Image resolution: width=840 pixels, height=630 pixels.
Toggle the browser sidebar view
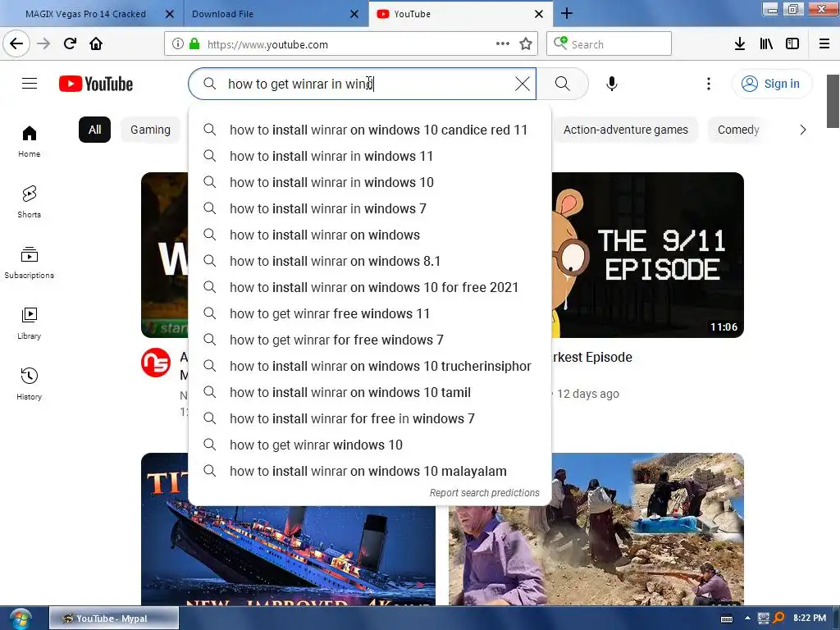pos(792,44)
